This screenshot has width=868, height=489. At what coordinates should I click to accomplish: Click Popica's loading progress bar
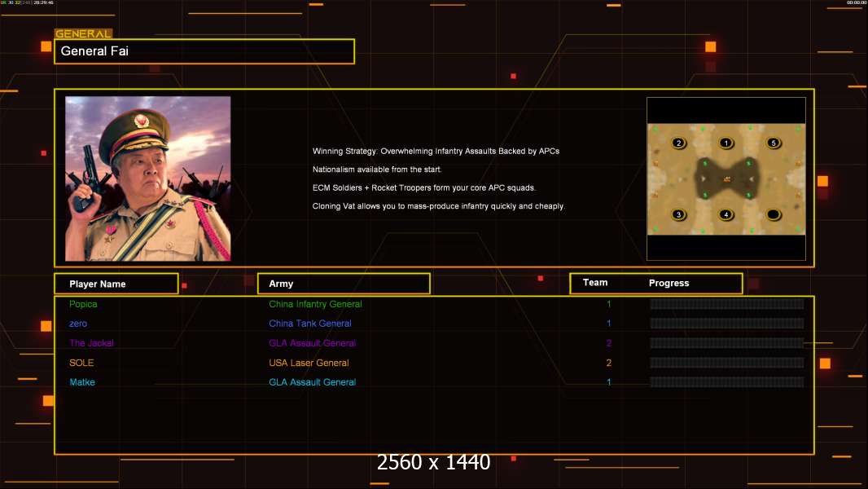726,304
